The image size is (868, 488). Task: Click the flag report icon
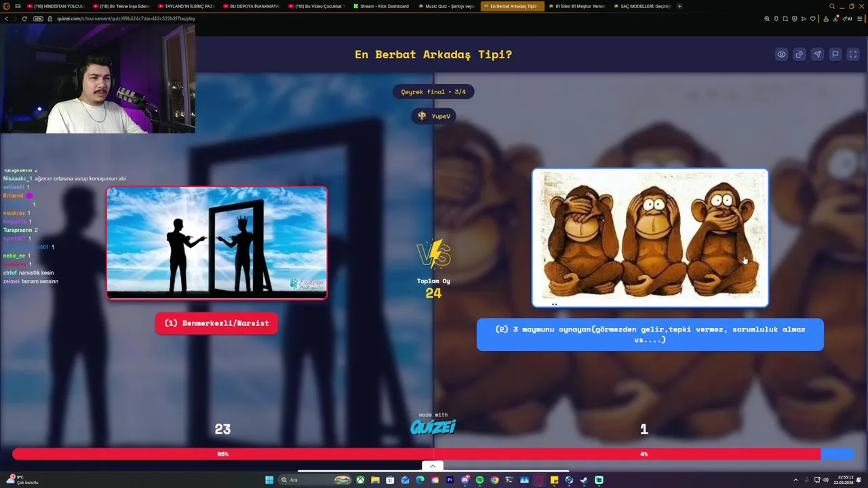click(x=835, y=55)
